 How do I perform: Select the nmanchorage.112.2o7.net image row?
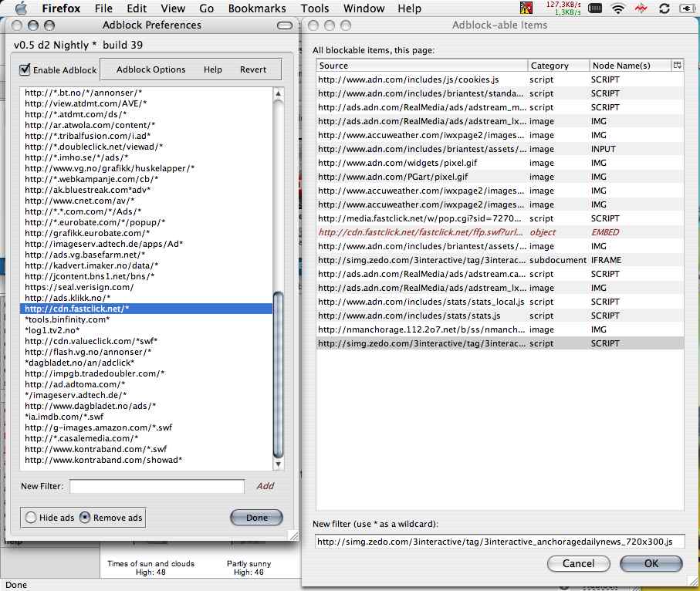[499, 329]
